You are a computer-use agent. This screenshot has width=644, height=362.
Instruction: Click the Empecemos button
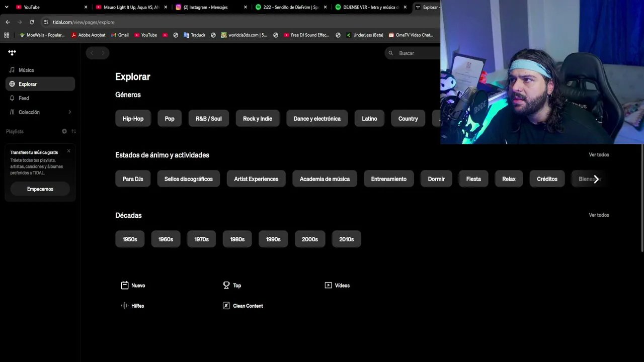40,189
